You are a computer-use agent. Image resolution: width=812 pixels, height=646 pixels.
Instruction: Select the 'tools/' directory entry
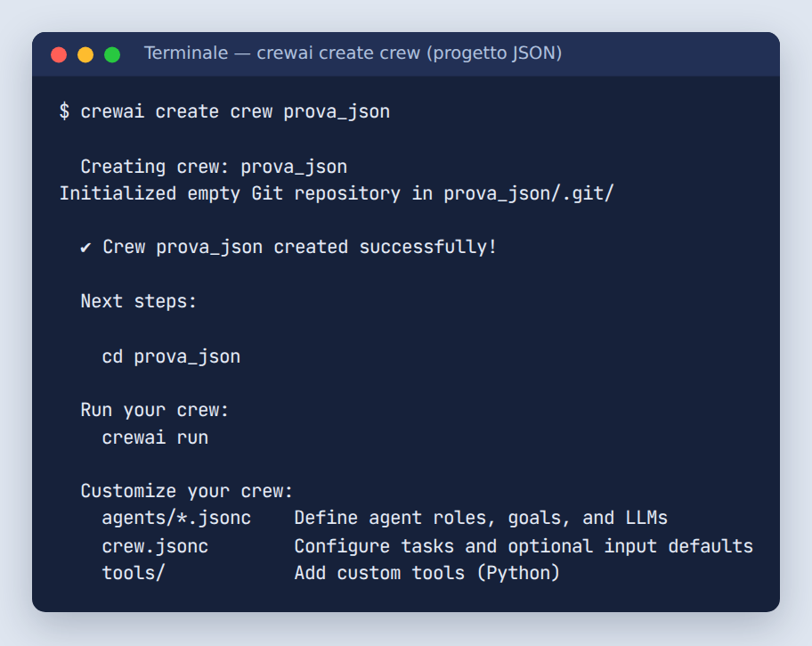(134, 573)
